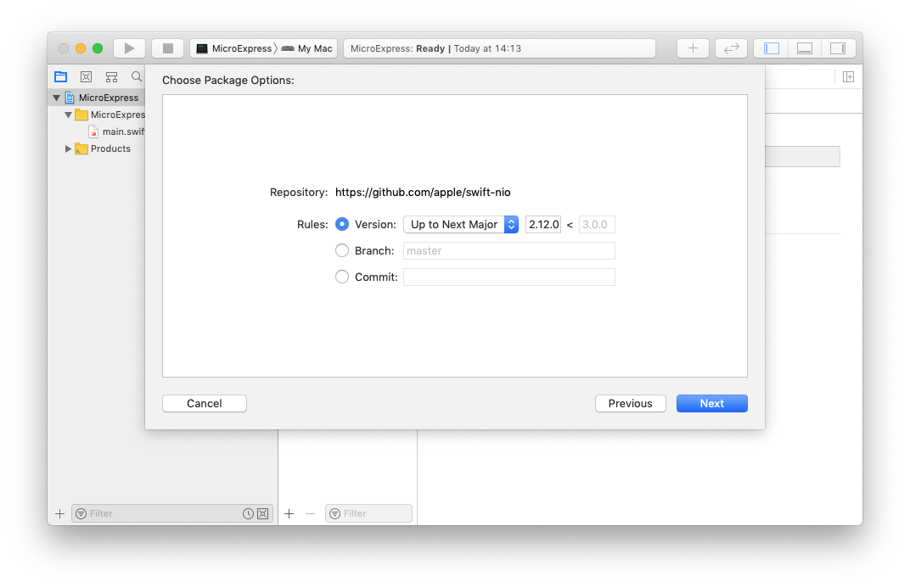Open the Source Control navigator
This screenshot has width=910, height=588.
(86, 76)
